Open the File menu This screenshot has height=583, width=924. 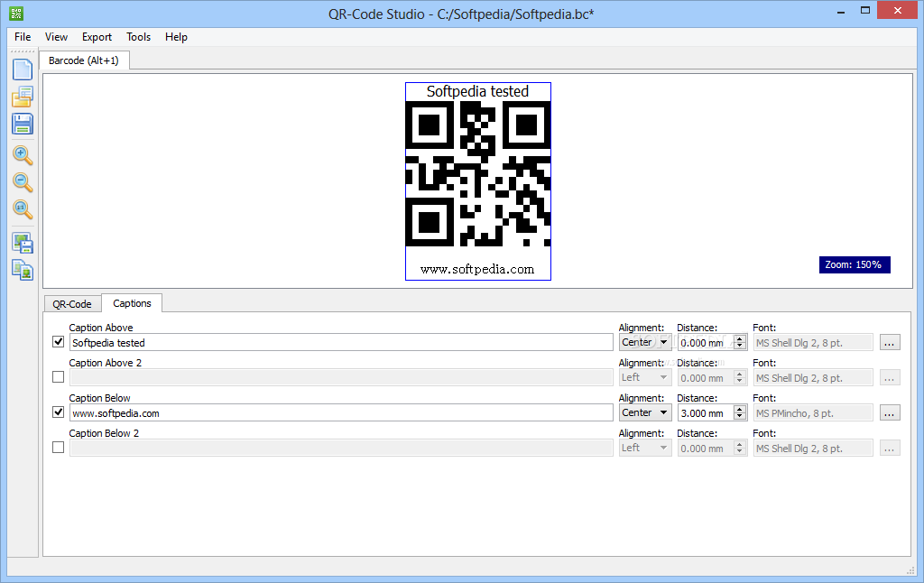[x=23, y=36]
